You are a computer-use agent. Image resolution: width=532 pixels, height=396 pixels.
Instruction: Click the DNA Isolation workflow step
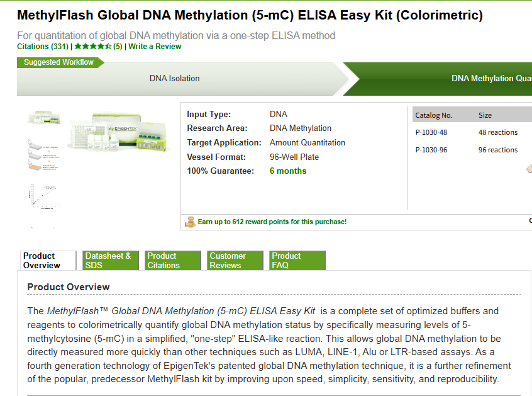175,79
